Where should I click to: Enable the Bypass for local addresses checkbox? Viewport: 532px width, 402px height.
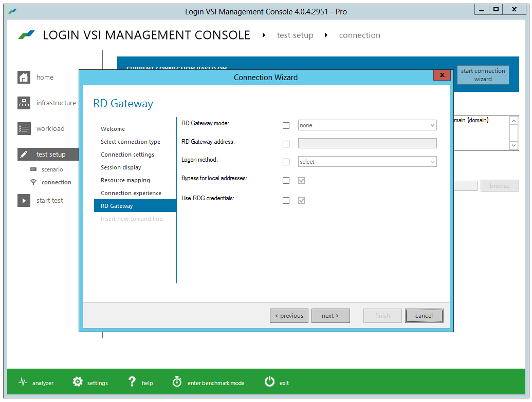click(x=286, y=180)
